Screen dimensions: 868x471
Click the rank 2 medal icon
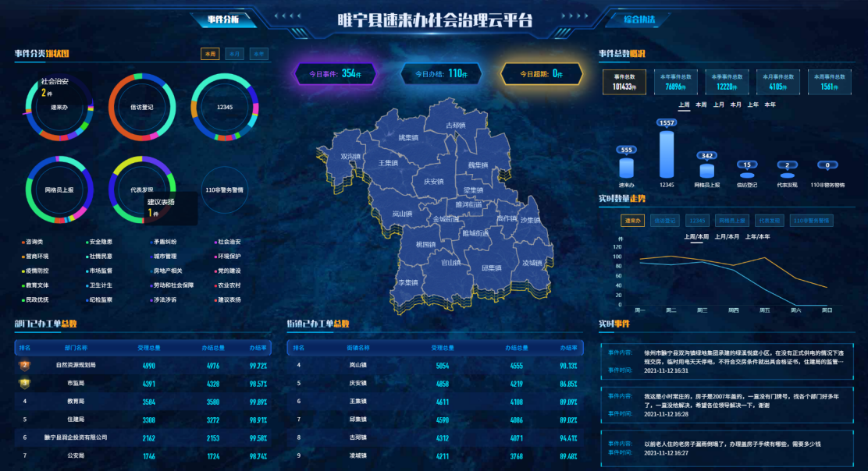pyautogui.click(x=25, y=365)
